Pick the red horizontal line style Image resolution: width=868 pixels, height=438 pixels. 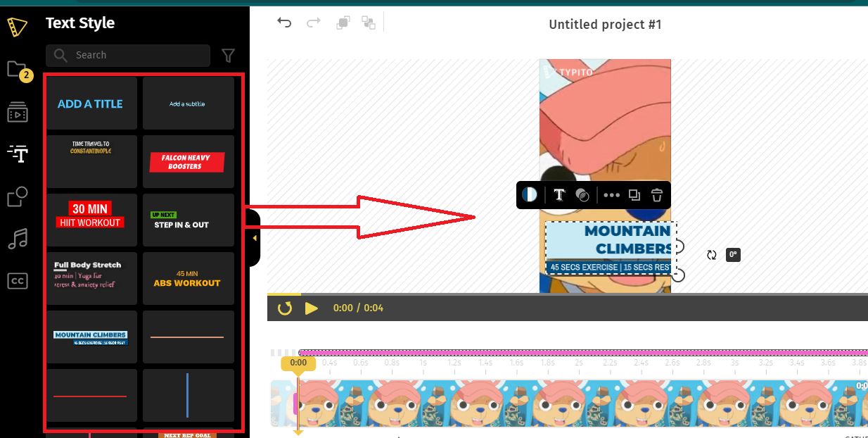point(91,395)
